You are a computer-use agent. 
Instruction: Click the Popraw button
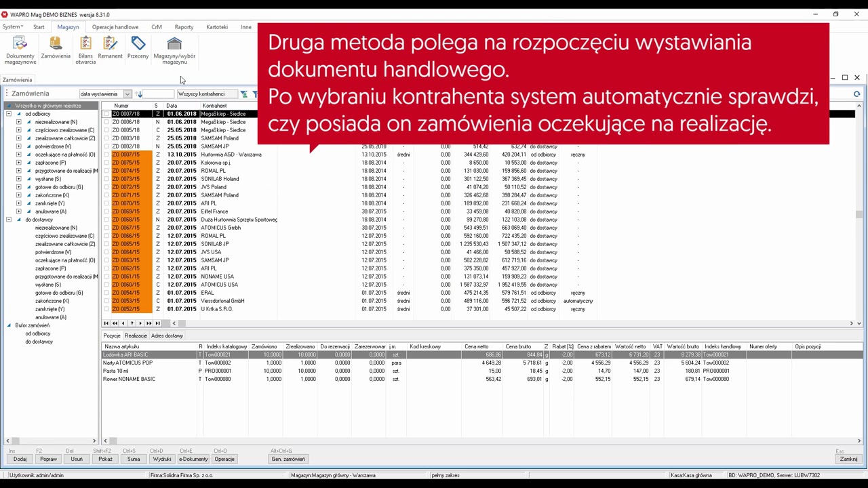coord(48,459)
